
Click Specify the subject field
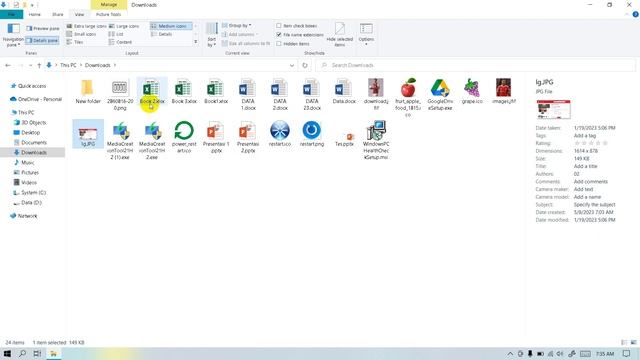(x=594, y=204)
